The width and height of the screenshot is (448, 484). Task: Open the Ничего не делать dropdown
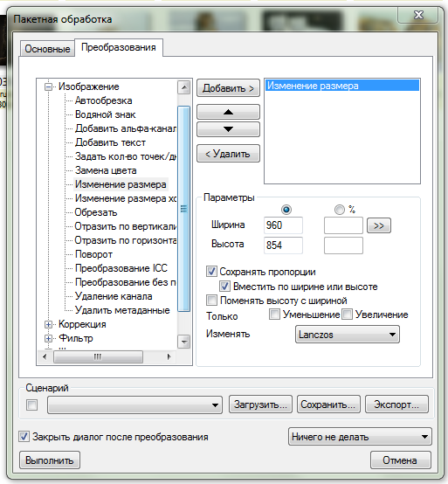(360, 437)
